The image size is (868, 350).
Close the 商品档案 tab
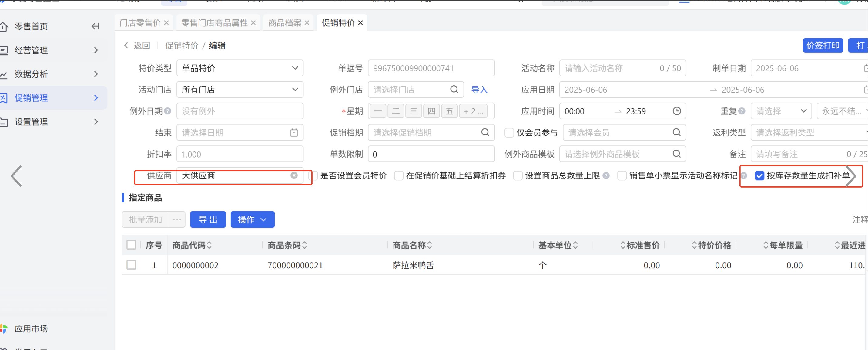click(x=307, y=22)
